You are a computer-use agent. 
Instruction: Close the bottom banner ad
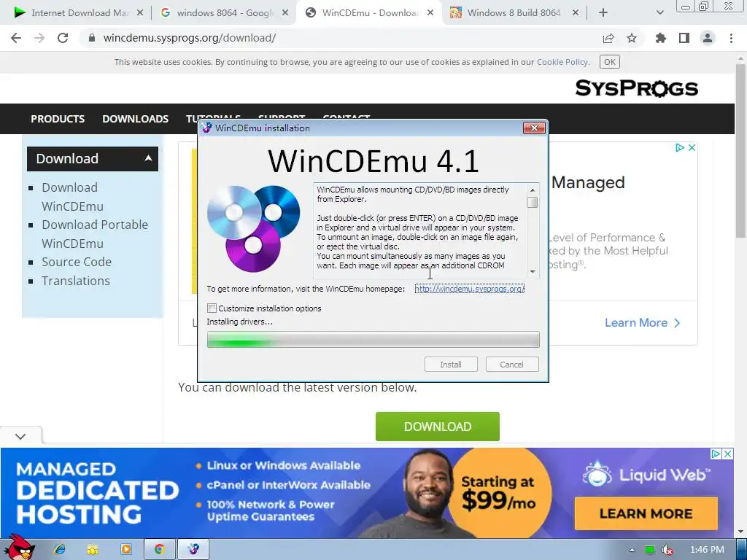tap(727, 454)
